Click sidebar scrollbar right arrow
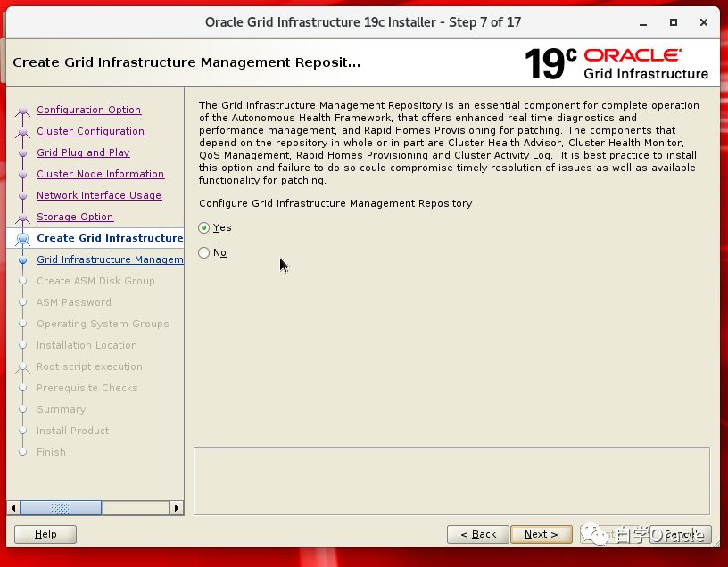This screenshot has width=728, height=567. coord(177,508)
